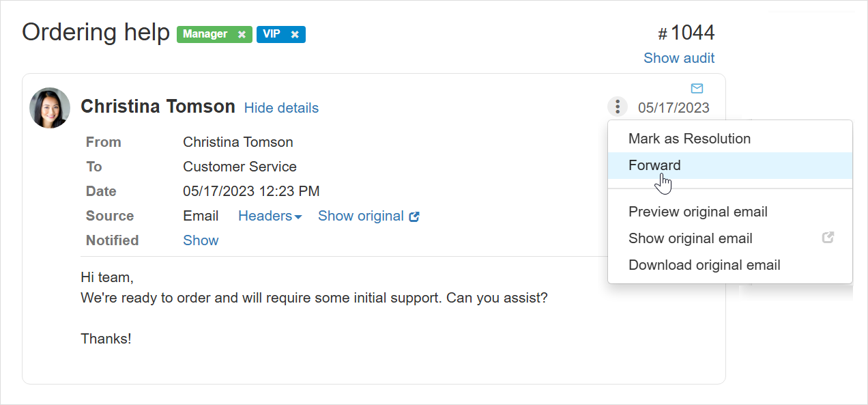Remove the VIP tag

295,35
